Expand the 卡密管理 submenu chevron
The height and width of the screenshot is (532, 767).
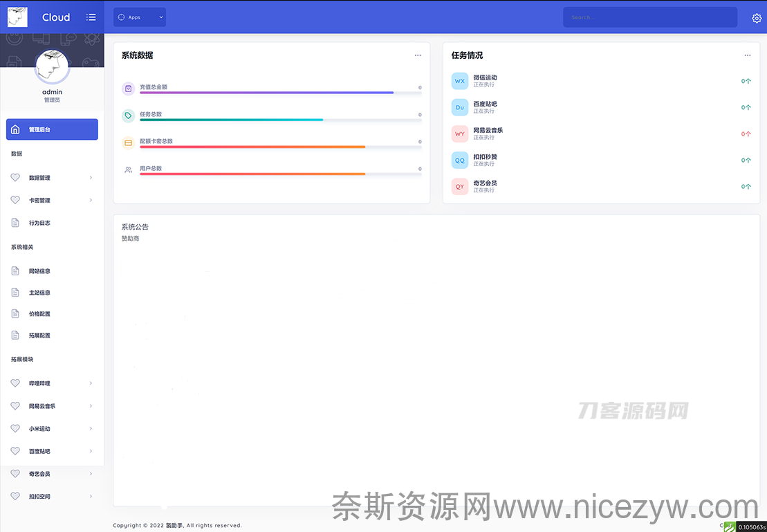coord(91,200)
